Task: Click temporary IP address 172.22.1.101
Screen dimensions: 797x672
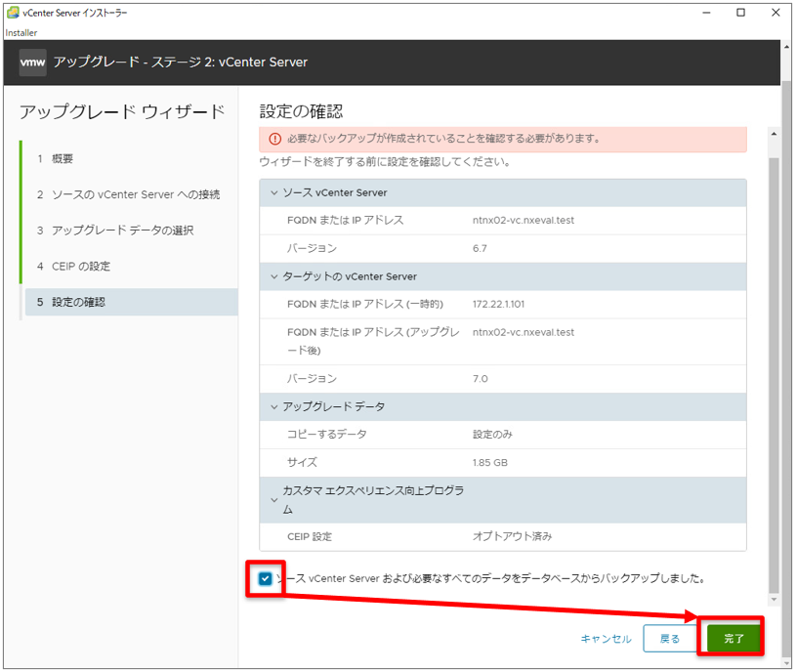Action: (498, 305)
